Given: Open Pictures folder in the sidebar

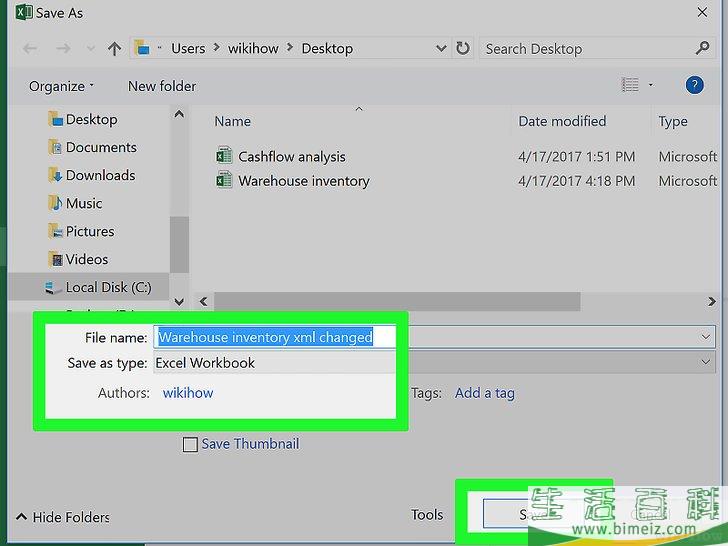Looking at the screenshot, I should coord(90,231).
